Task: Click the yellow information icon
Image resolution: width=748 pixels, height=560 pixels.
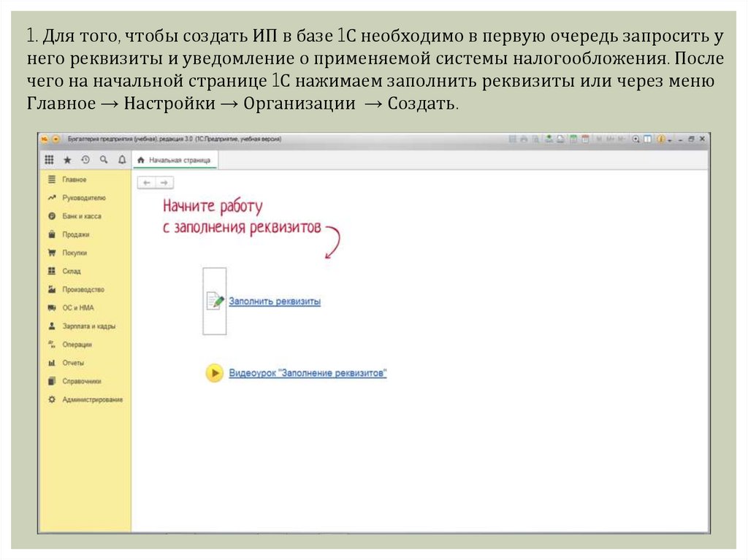Action: click(x=660, y=139)
